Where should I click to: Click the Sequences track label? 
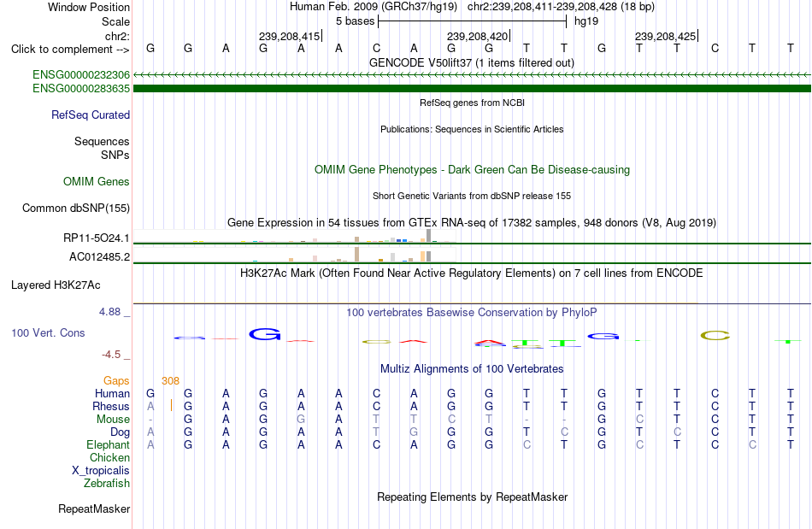(x=102, y=141)
